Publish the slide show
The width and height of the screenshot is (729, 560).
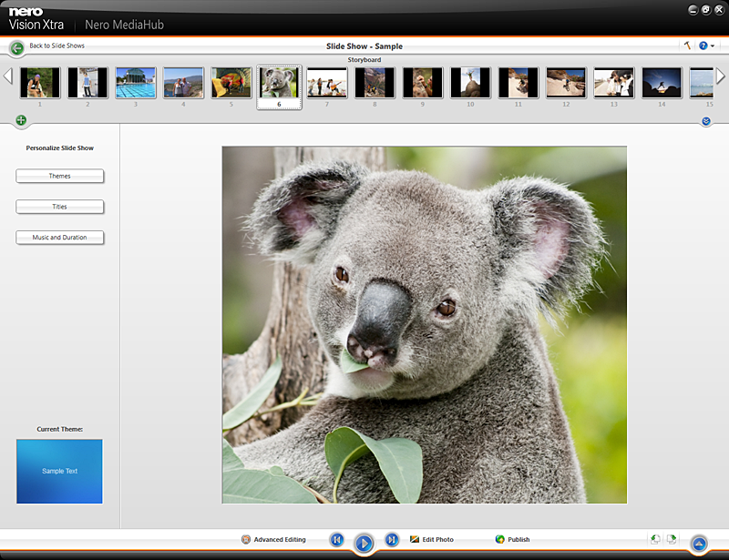512,540
